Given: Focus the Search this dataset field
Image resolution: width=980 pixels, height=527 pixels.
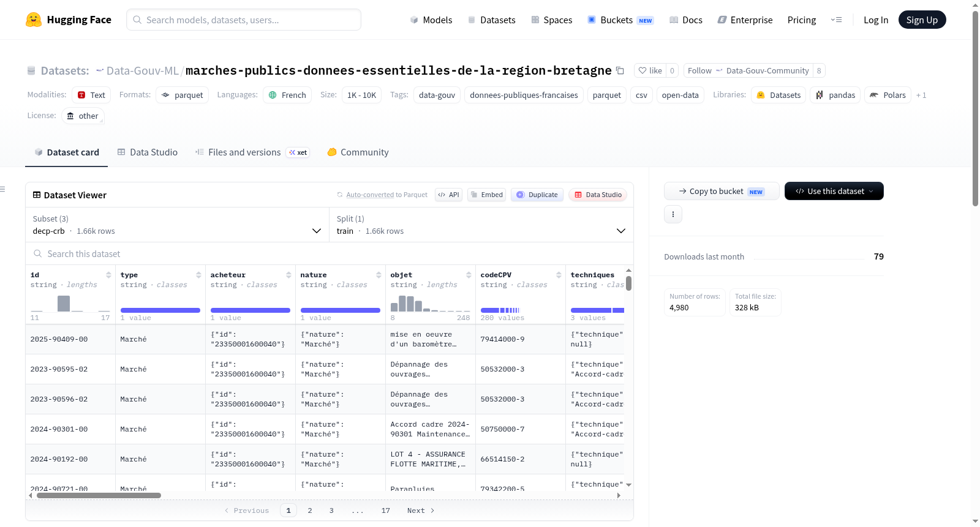Looking at the screenshot, I should point(330,253).
